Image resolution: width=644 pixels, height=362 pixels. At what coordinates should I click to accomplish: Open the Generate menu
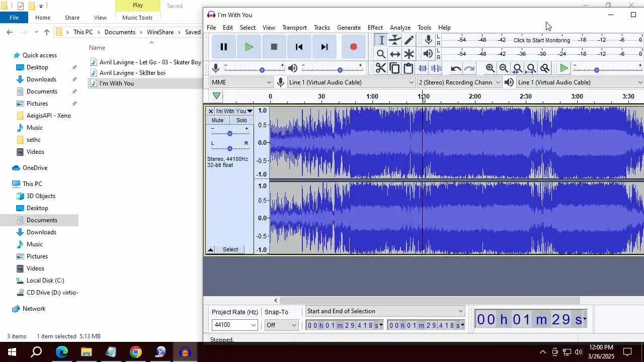pyautogui.click(x=349, y=28)
